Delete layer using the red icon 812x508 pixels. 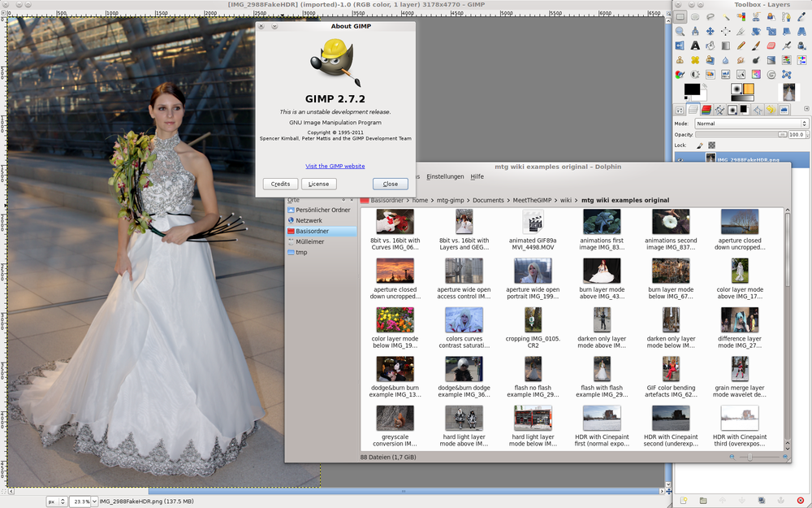coord(801,500)
